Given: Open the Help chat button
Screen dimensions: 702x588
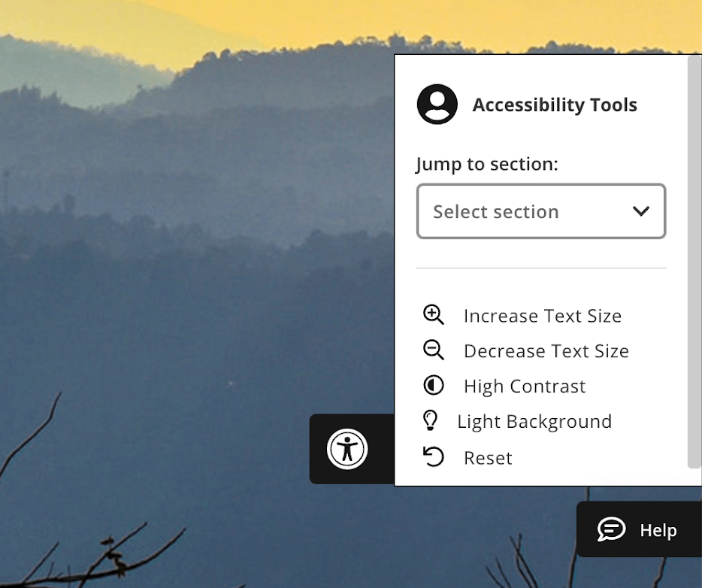Looking at the screenshot, I should point(639,529).
